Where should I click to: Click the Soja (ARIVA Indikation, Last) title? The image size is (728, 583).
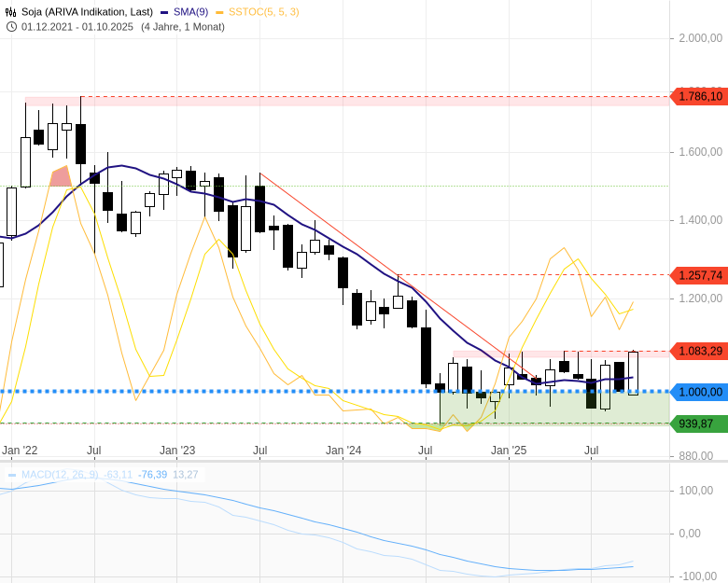point(88,11)
